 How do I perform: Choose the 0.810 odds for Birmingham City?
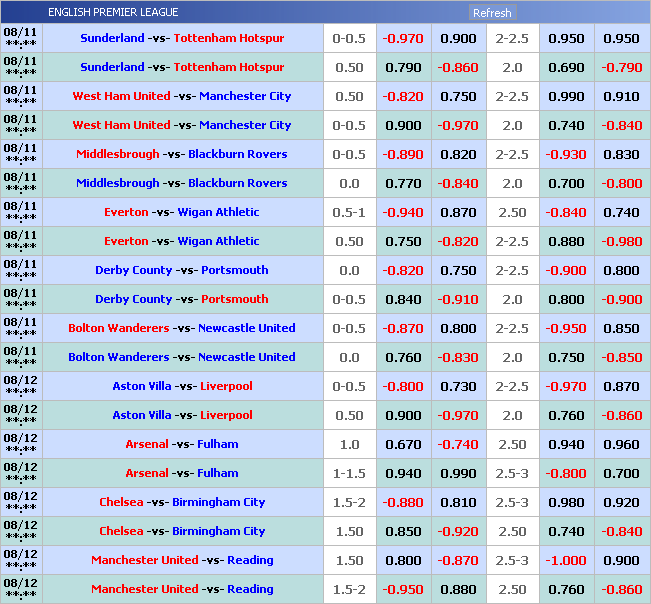click(x=458, y=502)
